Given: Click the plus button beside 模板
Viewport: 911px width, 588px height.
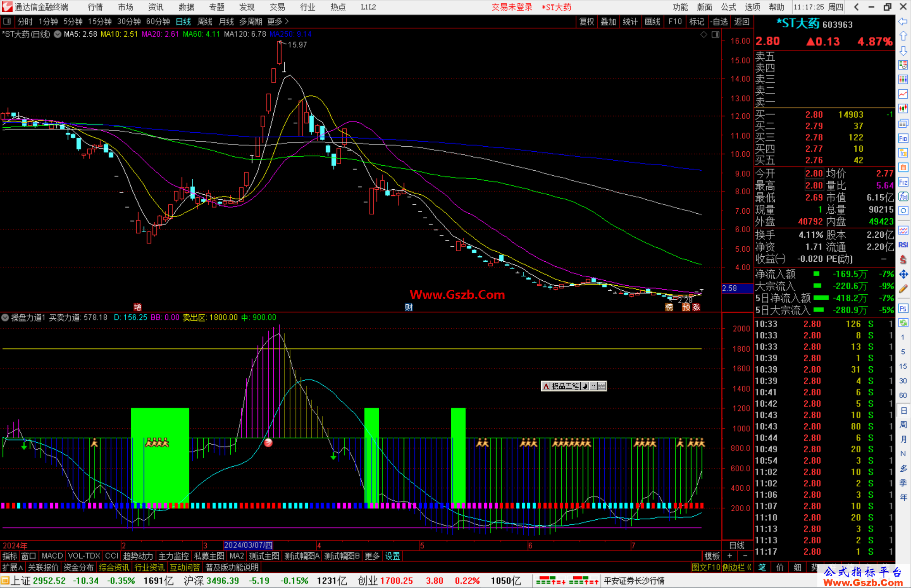Looking at the screenshot, I should pyautogui.click(x=730, y=556).
